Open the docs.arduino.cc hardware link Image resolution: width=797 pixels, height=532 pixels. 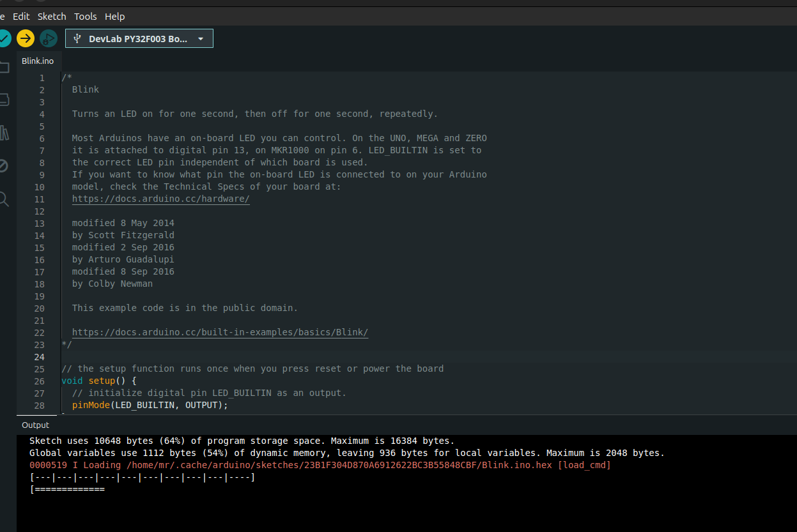coord(160,199)
